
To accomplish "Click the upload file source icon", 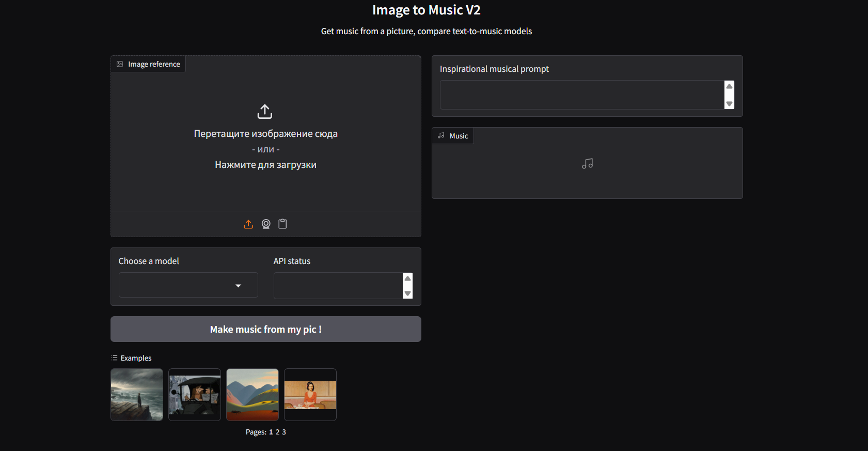I will pos(248,224).
